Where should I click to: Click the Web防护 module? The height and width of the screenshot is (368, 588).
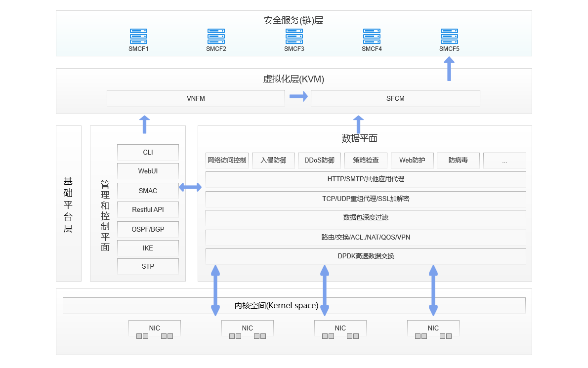pos(412,161)
